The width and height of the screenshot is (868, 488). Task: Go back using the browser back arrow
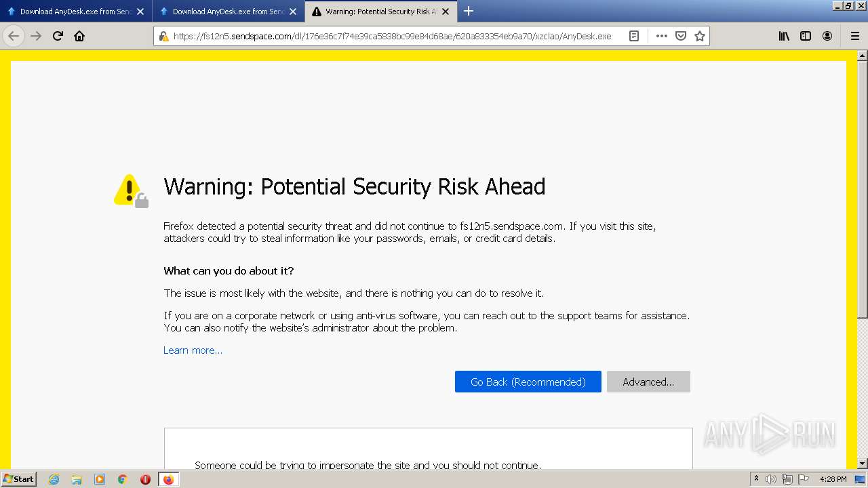pos(14,36)
